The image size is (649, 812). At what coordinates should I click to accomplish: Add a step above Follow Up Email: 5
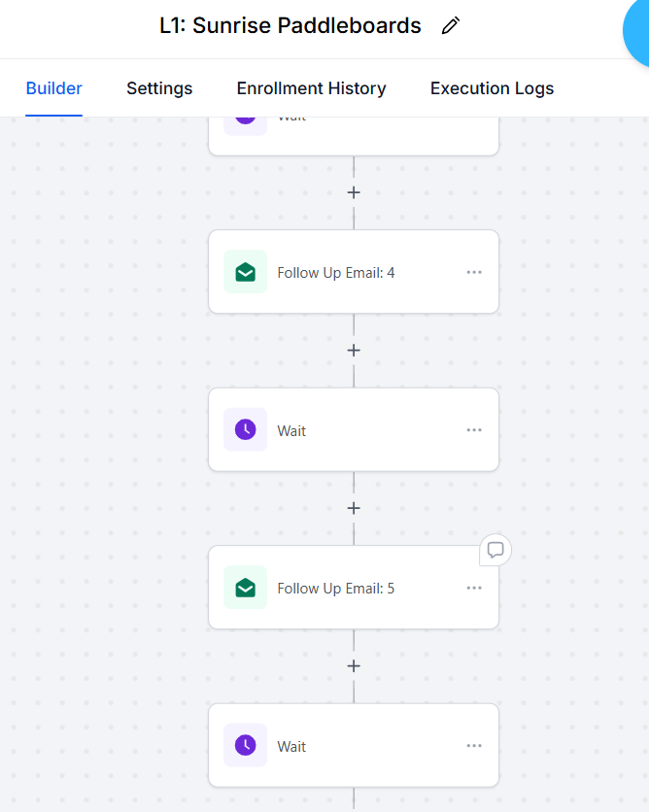pos(354,509)
